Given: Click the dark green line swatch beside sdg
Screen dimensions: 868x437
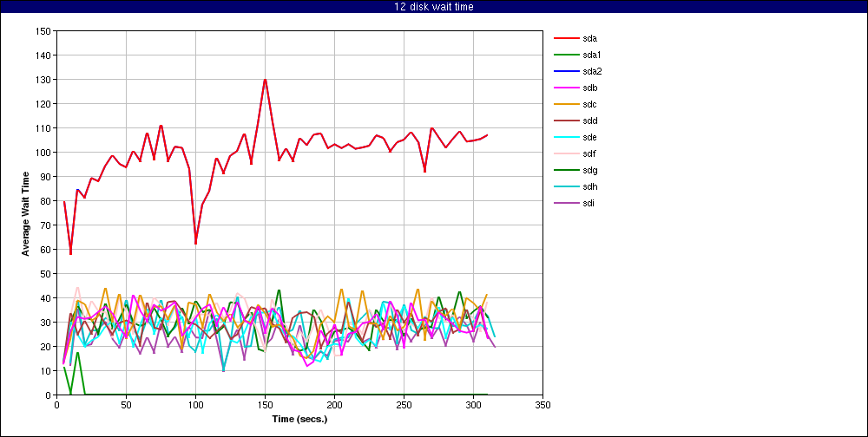Looking at the screenshot, I should click(565, 170).
